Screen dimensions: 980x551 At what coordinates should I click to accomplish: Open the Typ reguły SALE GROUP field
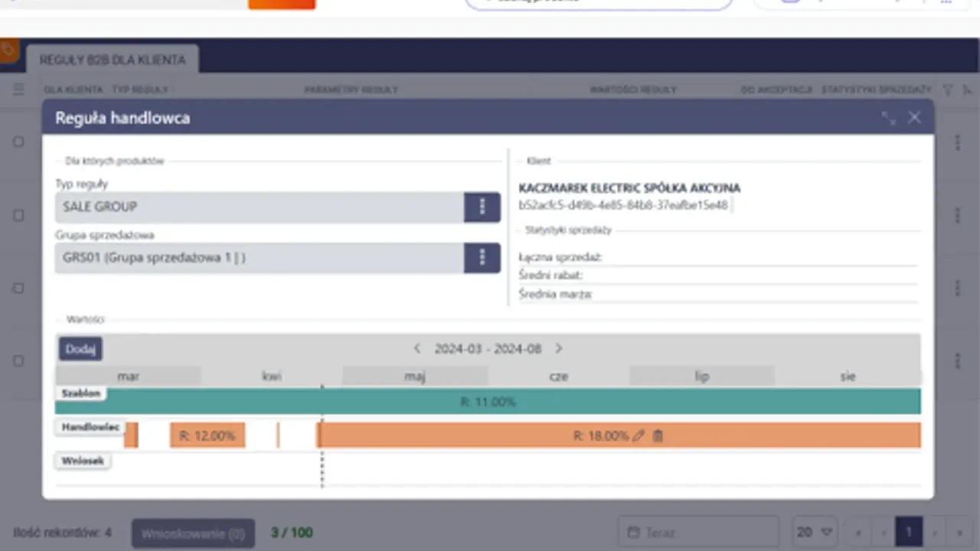coord(260,207)
